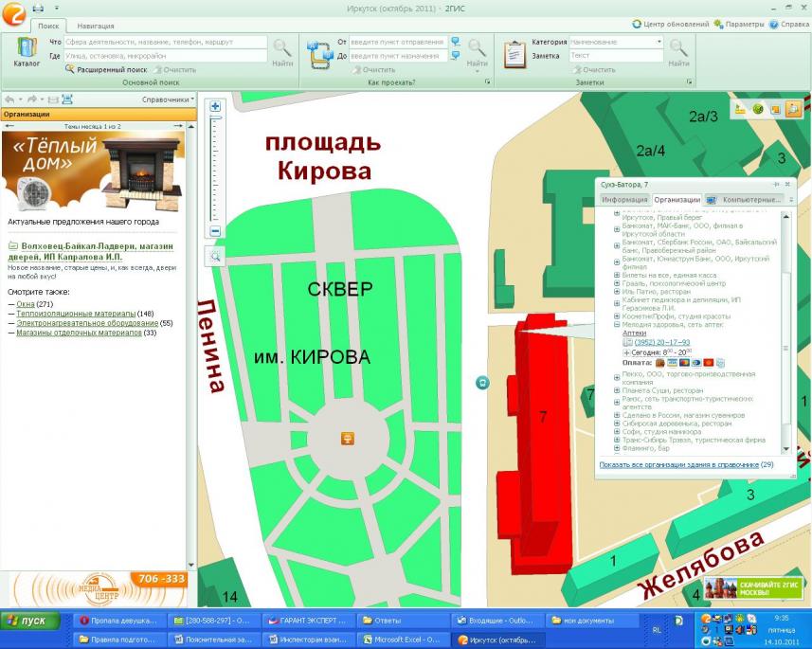This screenshot has width=812, height=649.
Task: Toggle the highlighted info-card tool on the map toolbar
Action: click(x=793, y=109)
